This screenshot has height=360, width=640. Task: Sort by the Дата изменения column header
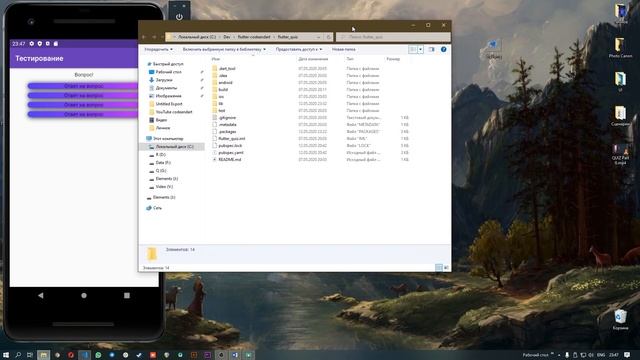point(313,59)
